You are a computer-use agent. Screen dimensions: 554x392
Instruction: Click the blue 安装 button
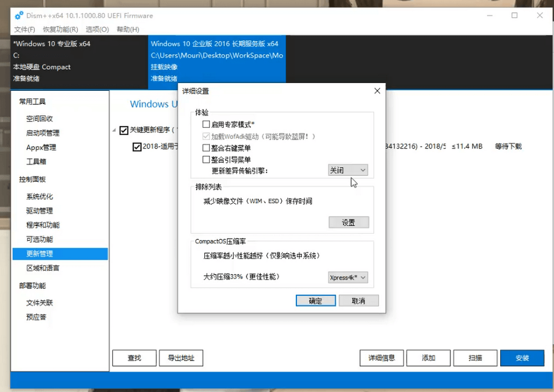[522, 358]
